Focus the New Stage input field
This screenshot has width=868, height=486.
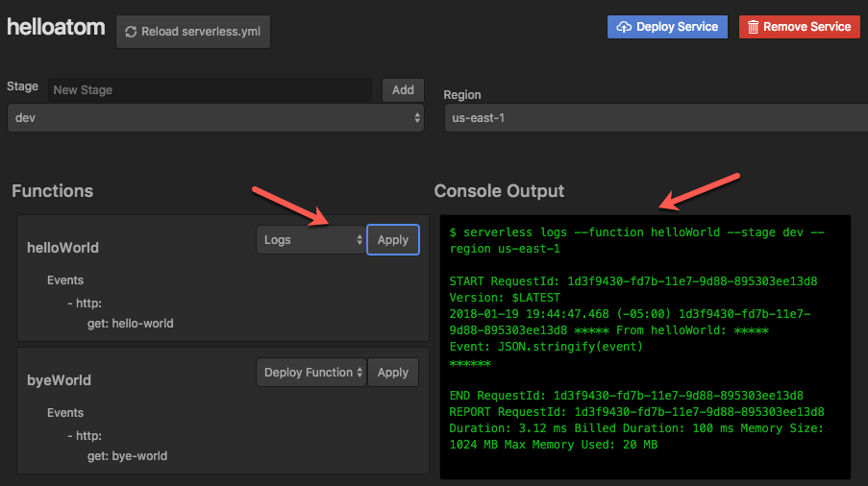[x=210, y=90]
